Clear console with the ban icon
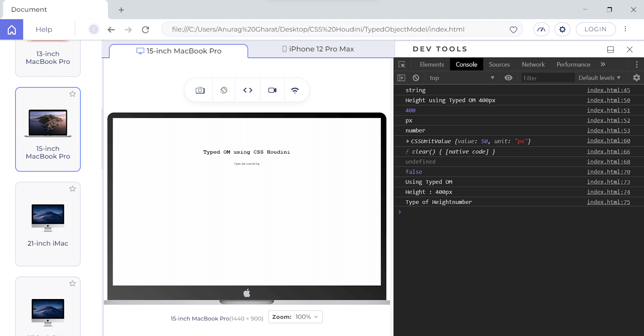Viewport: 644px width, 336px height. pos(416,78)
